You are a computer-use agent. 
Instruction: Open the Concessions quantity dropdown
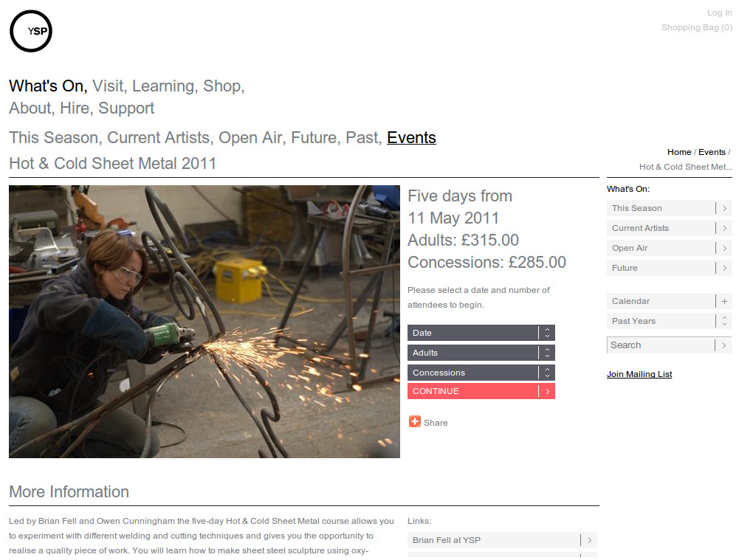(x=481, y=373)
